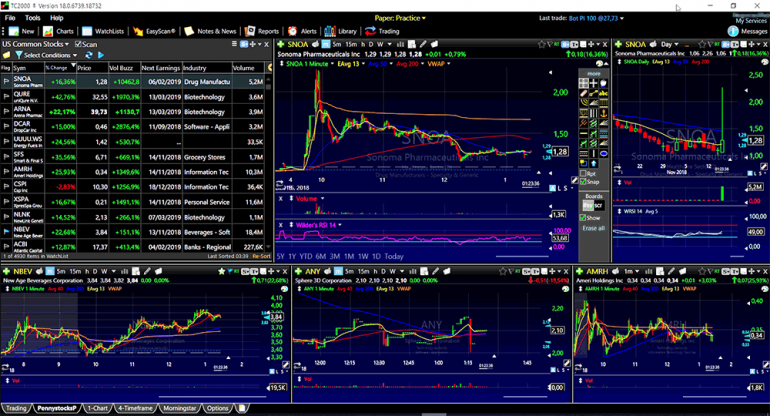The height and width of the screenshot is (416, 770).
Task: Switch to the Trading layout tab
Action: tap(16, 408)
